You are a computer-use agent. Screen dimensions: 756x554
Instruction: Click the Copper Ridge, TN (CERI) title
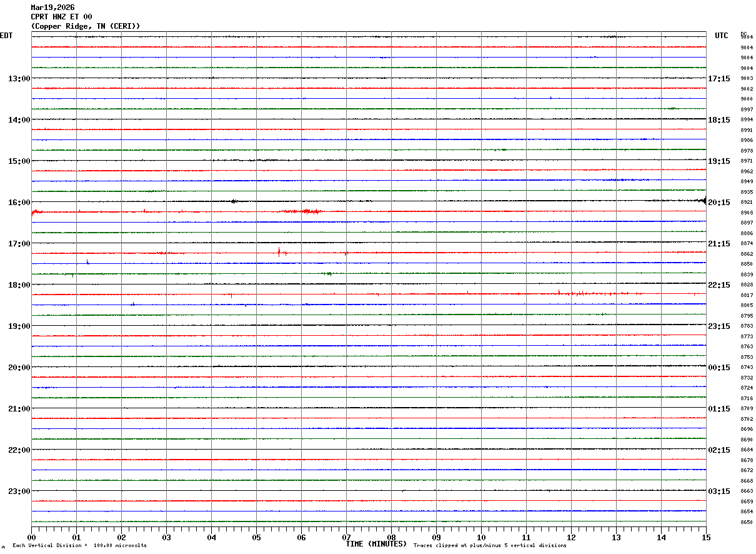pos(86,26)
